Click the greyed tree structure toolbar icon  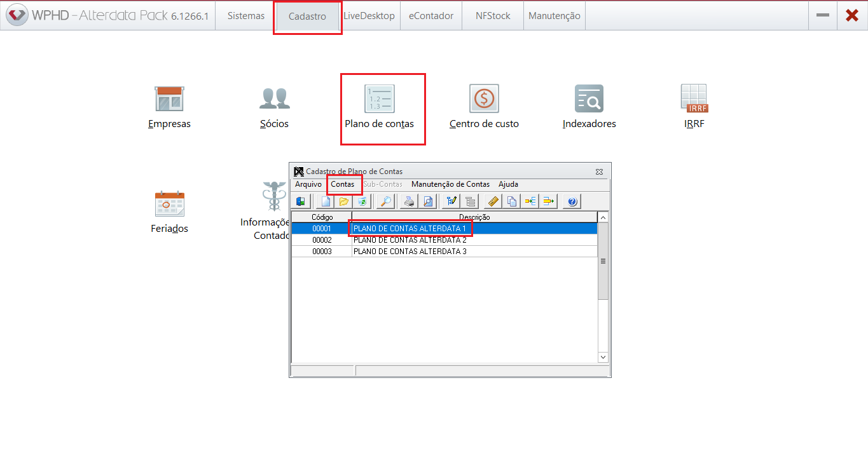tap(470, 201)
